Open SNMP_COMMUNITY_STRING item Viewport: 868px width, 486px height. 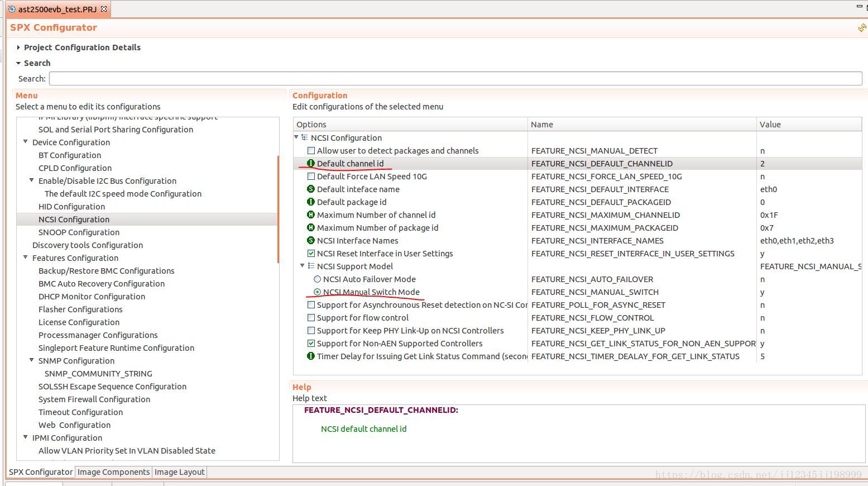[x=98, y=374]
